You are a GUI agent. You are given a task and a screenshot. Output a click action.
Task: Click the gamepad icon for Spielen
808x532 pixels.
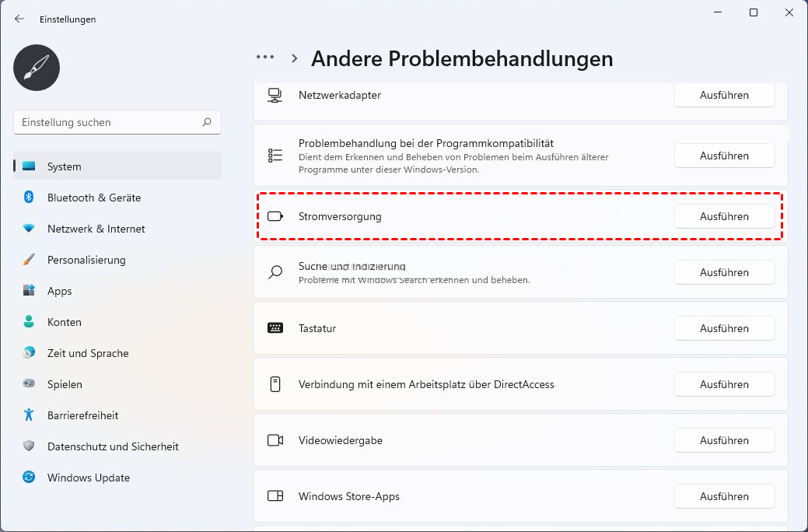coord(29,383)
